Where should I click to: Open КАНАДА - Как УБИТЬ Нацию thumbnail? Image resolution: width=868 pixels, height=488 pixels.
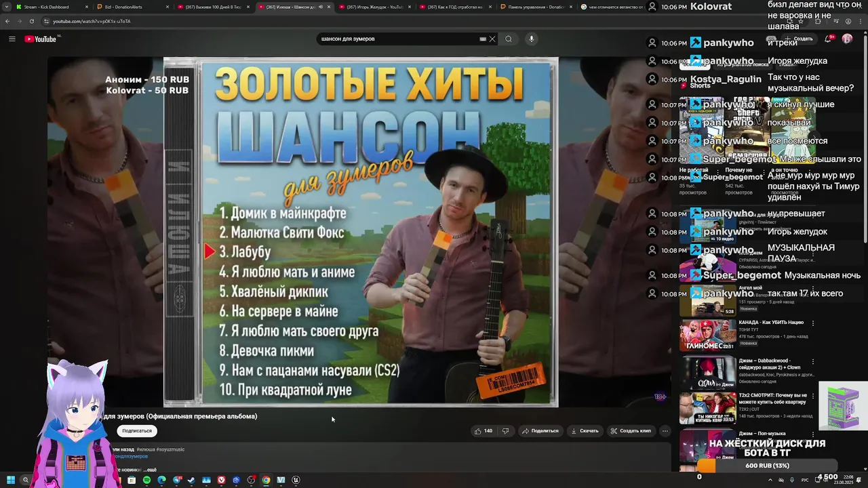click(707, 335)
